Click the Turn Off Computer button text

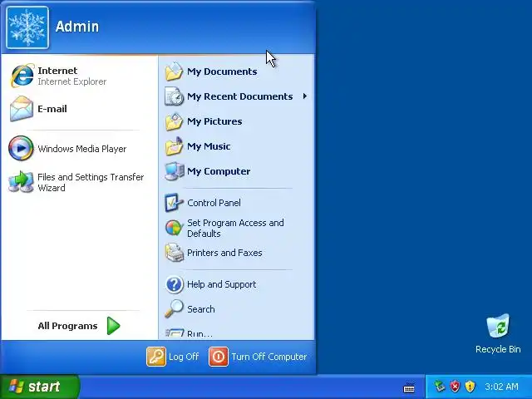pyautogui.click(x=269, y=357)
